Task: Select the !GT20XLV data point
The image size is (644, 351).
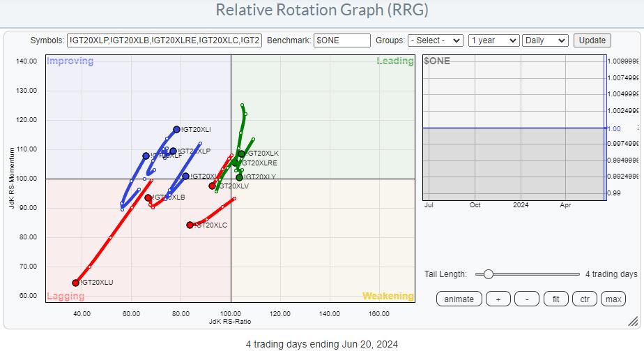Action: tap(213, 186)
